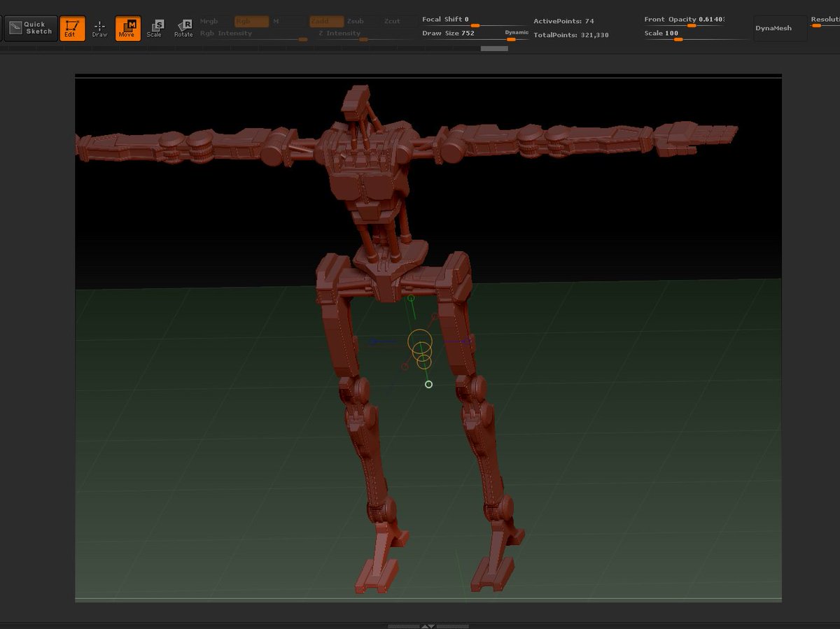The image size is (840, 629).
Task: Click the shelf horizontal scrollbar handle
Action: pyautogui.click(x=494, y=49)
